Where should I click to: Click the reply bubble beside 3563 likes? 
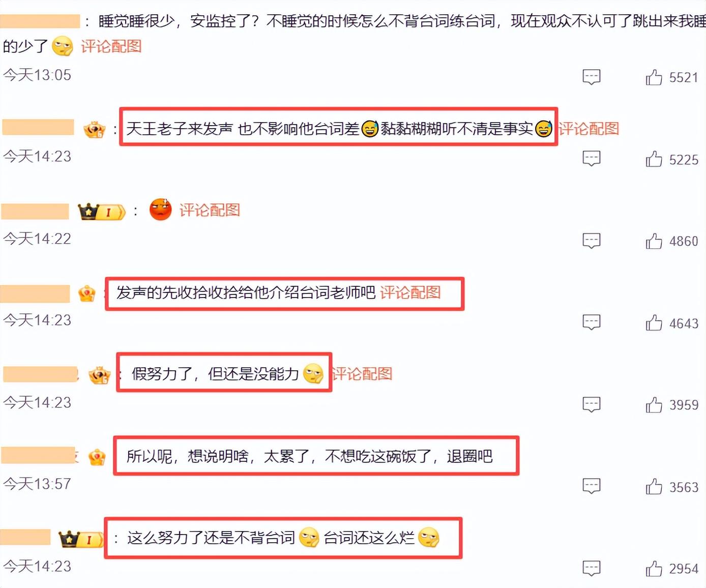click(x=591, y=486)
